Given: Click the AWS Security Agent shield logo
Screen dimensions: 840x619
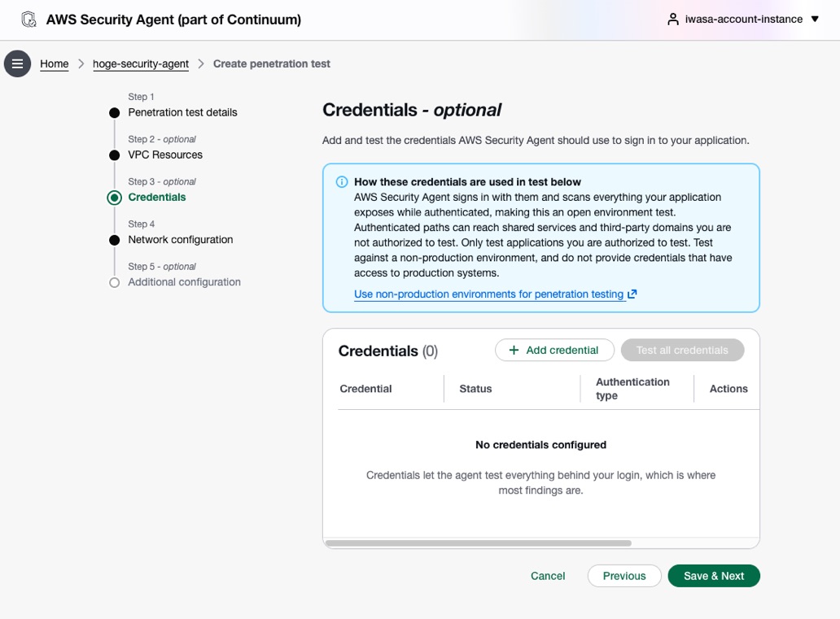Looking at the screenshot, I should point(29,20).
